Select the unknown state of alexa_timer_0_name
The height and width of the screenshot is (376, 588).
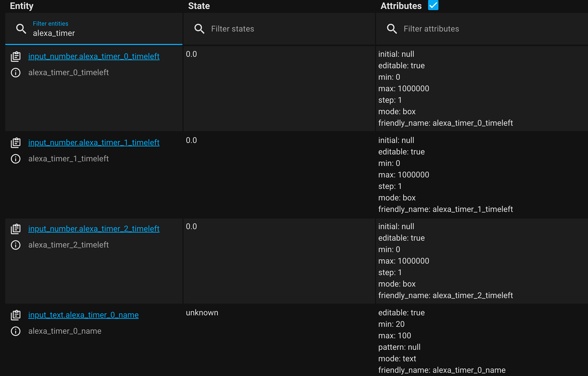[202, 312]
